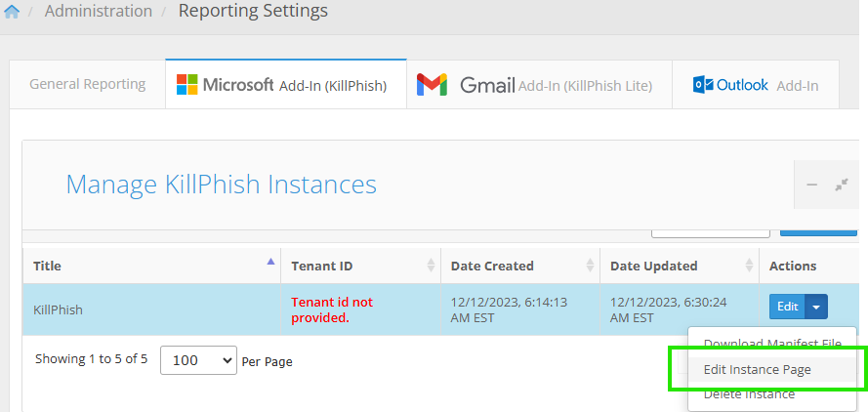Collapse the Manage KillPhish Instances panel
Image resolution: width=868 pixels, height=412 pixels.
pos(812,185)
